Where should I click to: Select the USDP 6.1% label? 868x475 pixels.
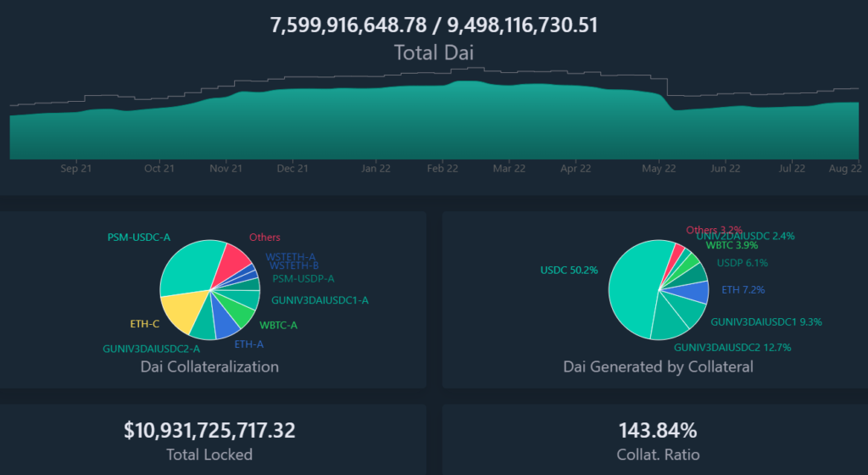742,263
